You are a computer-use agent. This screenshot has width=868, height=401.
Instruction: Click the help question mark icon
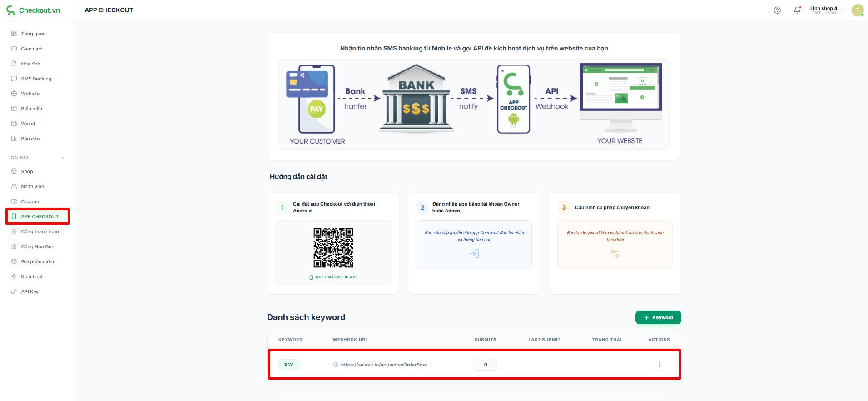[777, 10]
